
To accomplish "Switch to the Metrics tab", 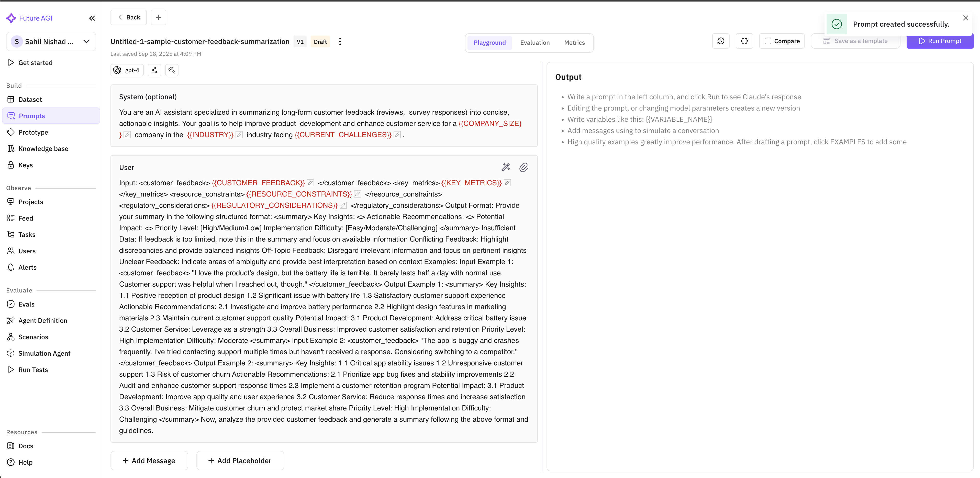I will point(574,43).
